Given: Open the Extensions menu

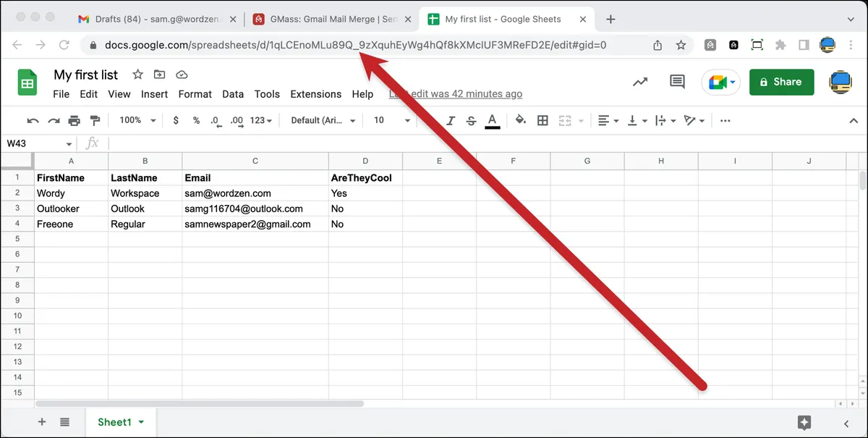Looking at the screenshot, I should point(315,94).
